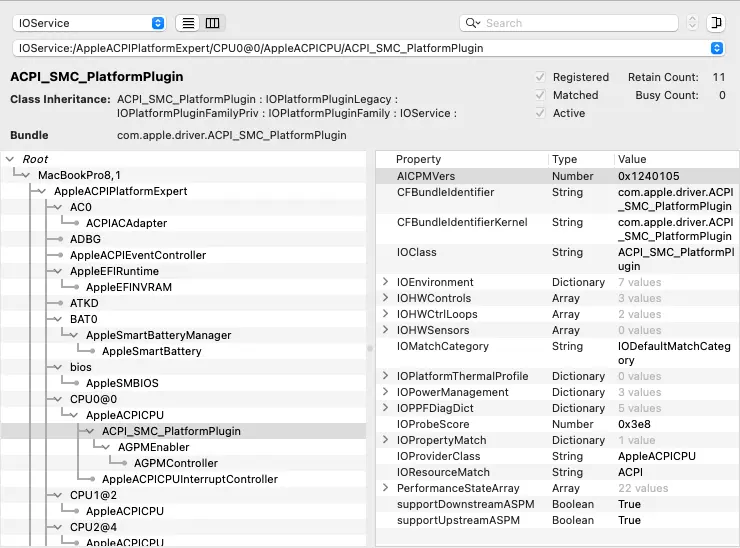
Task: Click the IOProbeScore value 0x3e8
Action: click(634, 424)
